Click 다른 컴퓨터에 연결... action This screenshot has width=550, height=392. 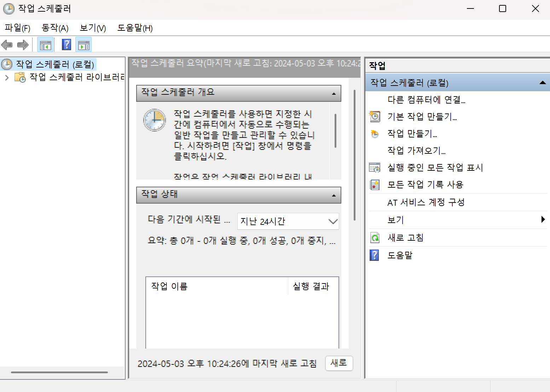click(426, 100)
